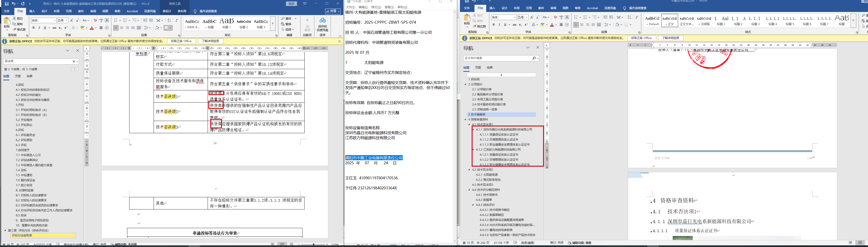Center-align text in left Word ribbon
The height and width of the screenshot is (247, 868).
(122, 28)
